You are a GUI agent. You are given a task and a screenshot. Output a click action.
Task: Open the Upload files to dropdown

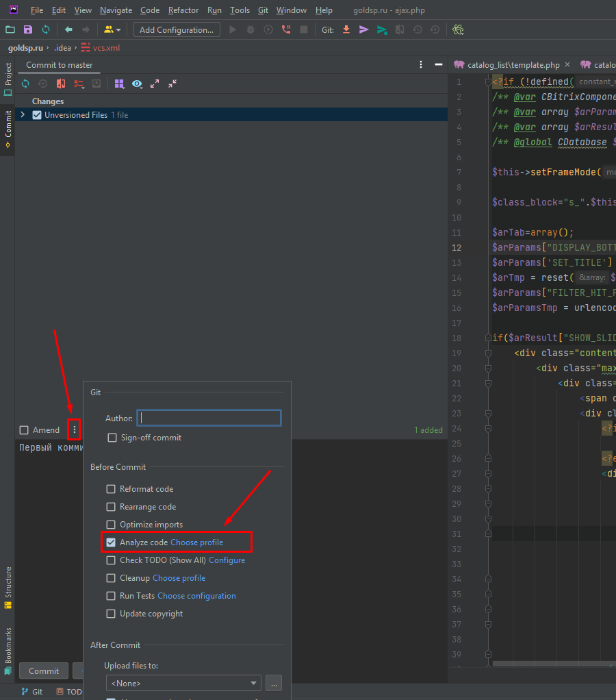tap(183, 683)
